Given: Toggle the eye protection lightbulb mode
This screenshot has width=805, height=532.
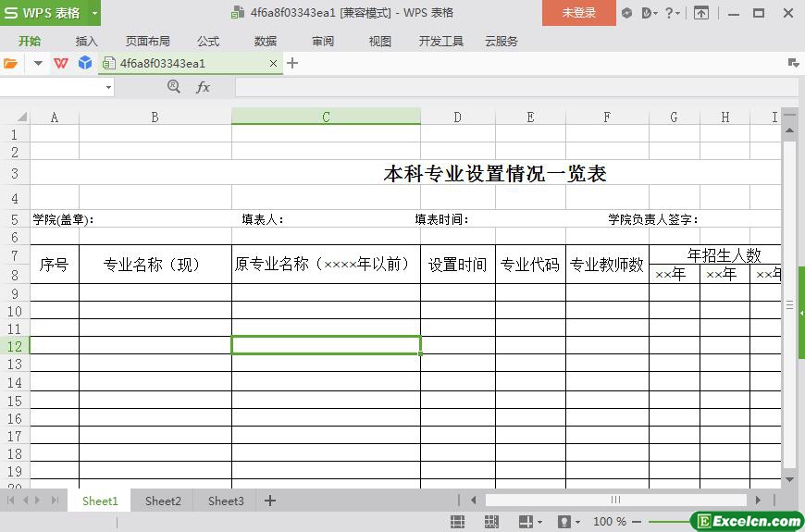Looking at the screenshot, I should click(564, 522).
